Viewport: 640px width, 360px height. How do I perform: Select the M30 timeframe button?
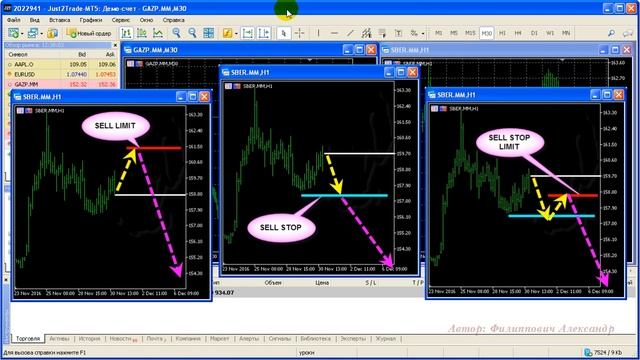click(x=487, y=33)
